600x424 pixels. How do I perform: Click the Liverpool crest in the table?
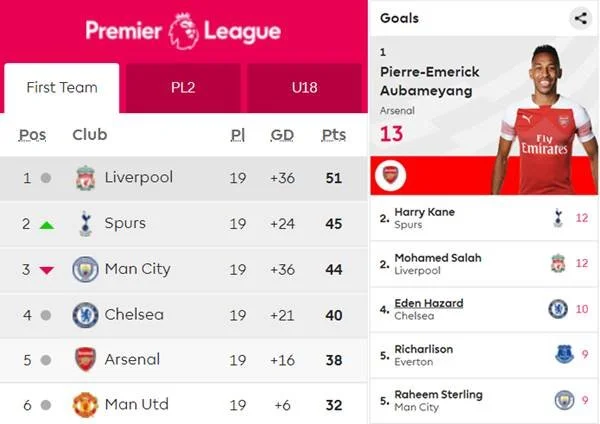point(85,178)
